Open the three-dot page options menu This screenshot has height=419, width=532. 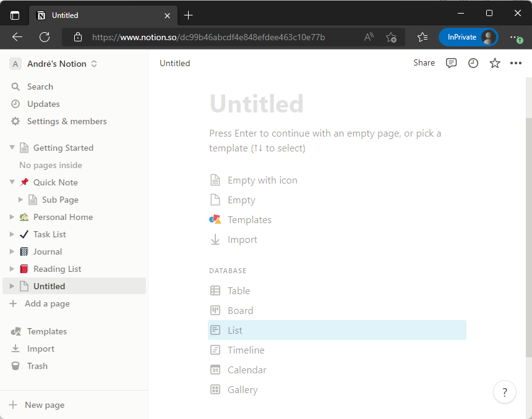[516, 63]
